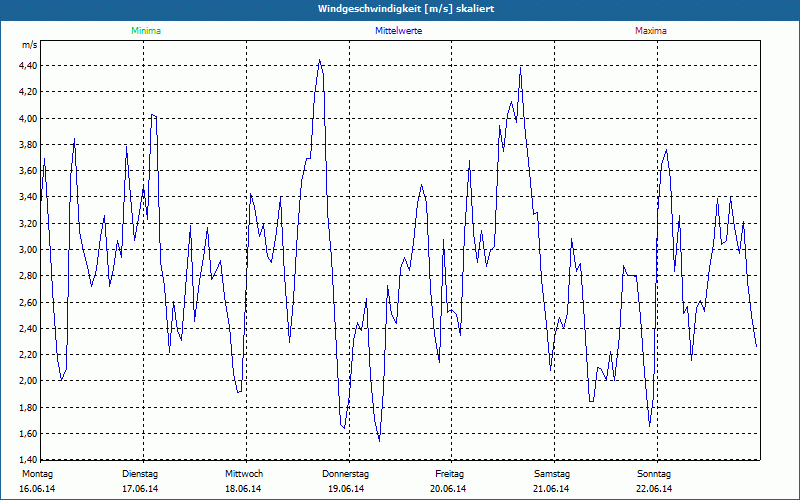The image size is (800, 500).
Task: Click the date 18.06.14
Action: [x=243, y=489]
